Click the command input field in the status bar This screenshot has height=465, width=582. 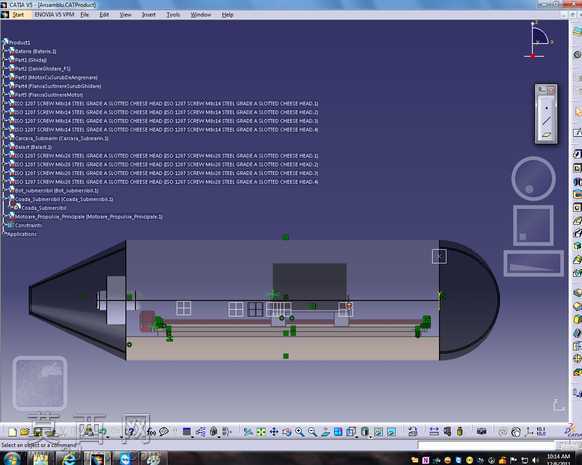click(x=487, y=444)
